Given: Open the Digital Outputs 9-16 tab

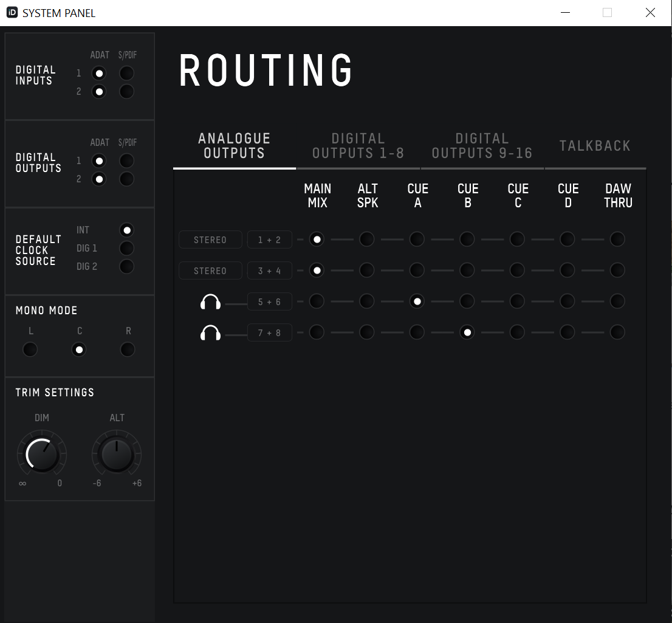Looking at the screenshot, I should point(482,146).
